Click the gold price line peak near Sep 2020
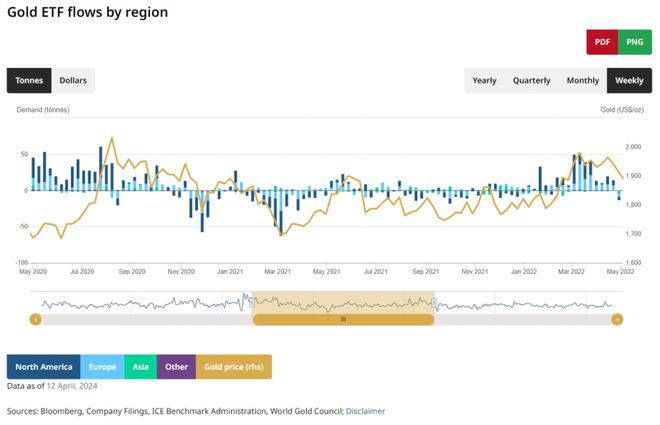Screen dimensions: 660x425 pyautogui.click(x=111, y=138)
